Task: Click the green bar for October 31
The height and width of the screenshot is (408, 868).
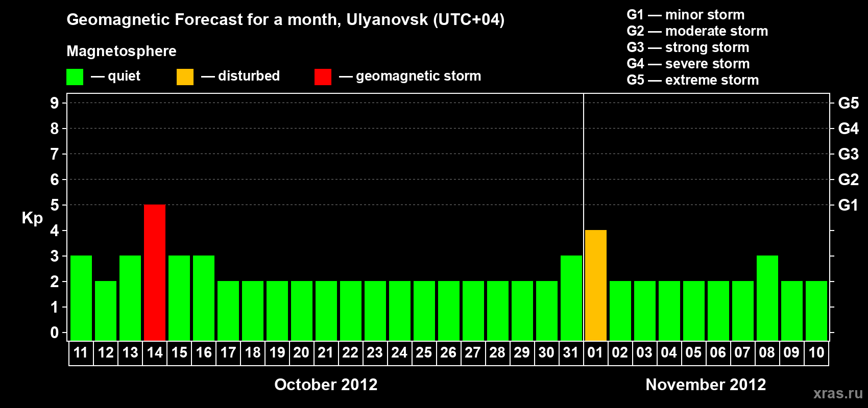Action: tap(571, 298)
